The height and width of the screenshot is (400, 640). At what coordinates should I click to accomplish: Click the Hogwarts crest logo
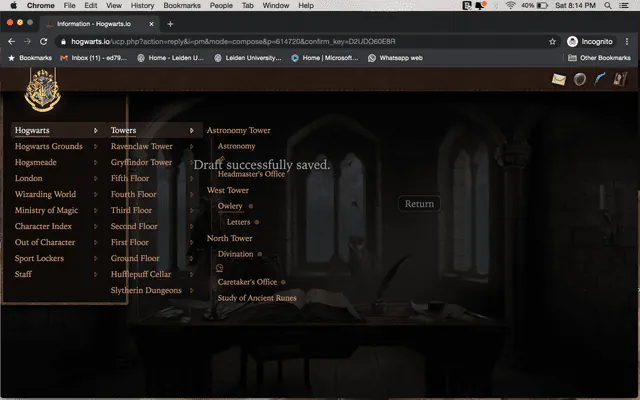pyautogui.click(x=42, y=91)
